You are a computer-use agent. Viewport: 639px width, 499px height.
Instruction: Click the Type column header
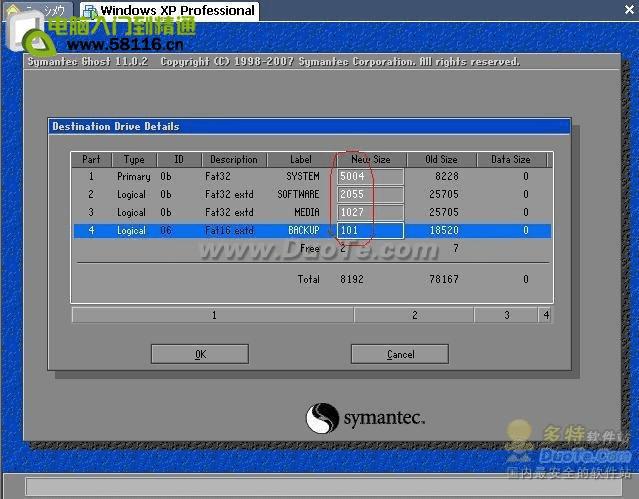coord(134,159)
